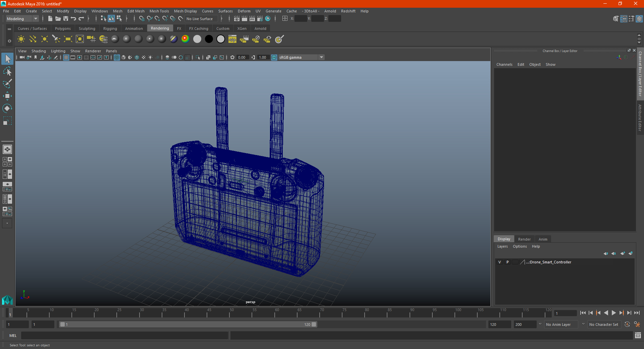Image resolution: width=644 pixels, height=349 pixels.
Task: Open Render Settings icon
Action: coord(260,18)
